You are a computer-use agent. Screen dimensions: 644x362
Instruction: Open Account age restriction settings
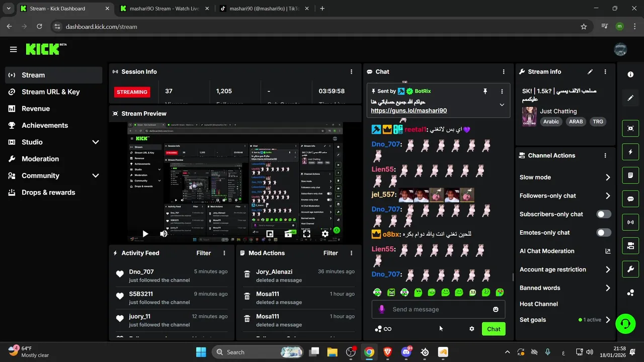pyautogui.click(x=565, y=269)
